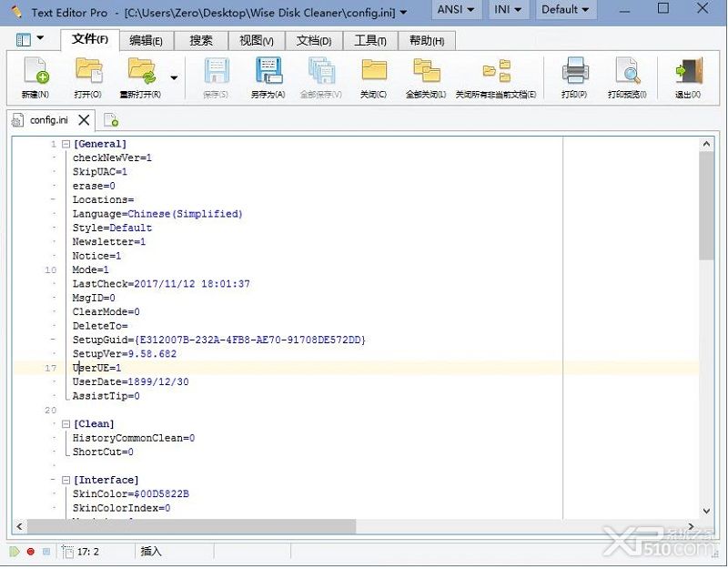Image resolution: width=728 pixels, height=569 pixels.
Task: Click the line 'HistoryCommonClean=0'
Action: [134, 438]
